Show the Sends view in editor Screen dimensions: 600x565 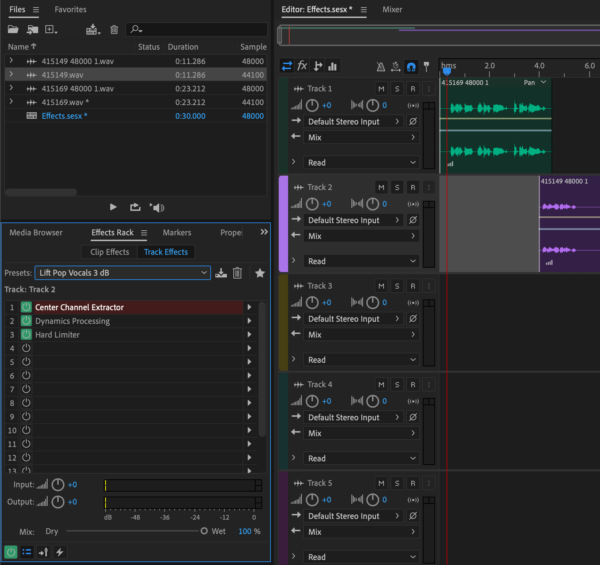point(318,66)
